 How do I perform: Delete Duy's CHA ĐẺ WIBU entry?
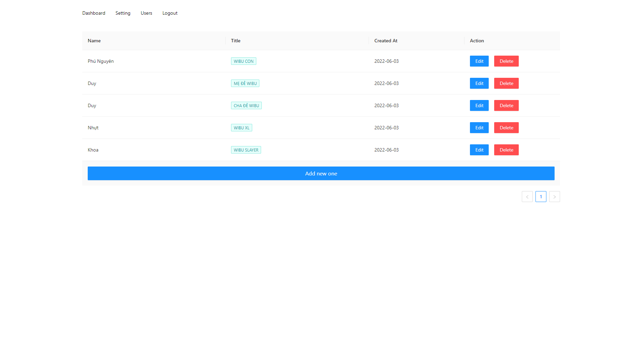click(506, 105)
